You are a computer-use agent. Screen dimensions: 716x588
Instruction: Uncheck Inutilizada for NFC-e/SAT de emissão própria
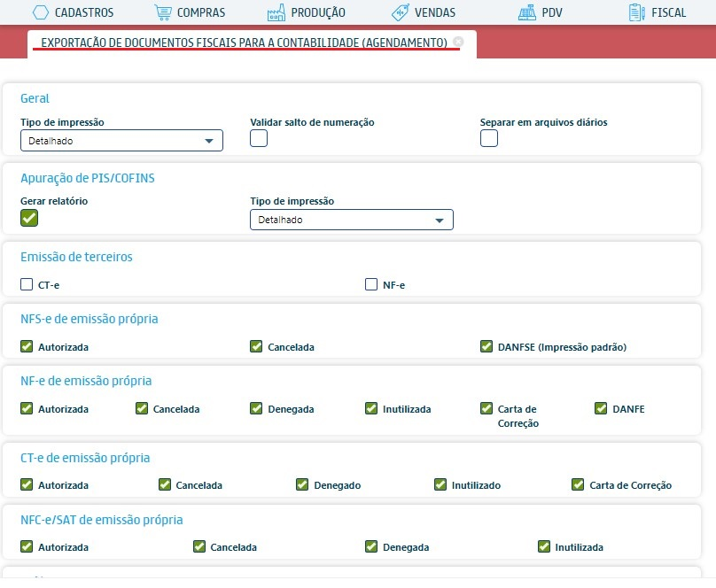click(x=544, y=547)
